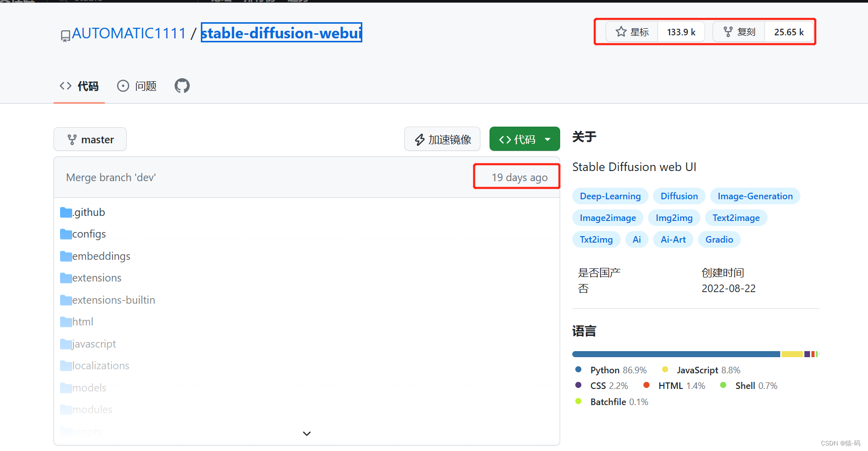Click the folder icon beside .github
Screen dimensions: 868x451
66,212
